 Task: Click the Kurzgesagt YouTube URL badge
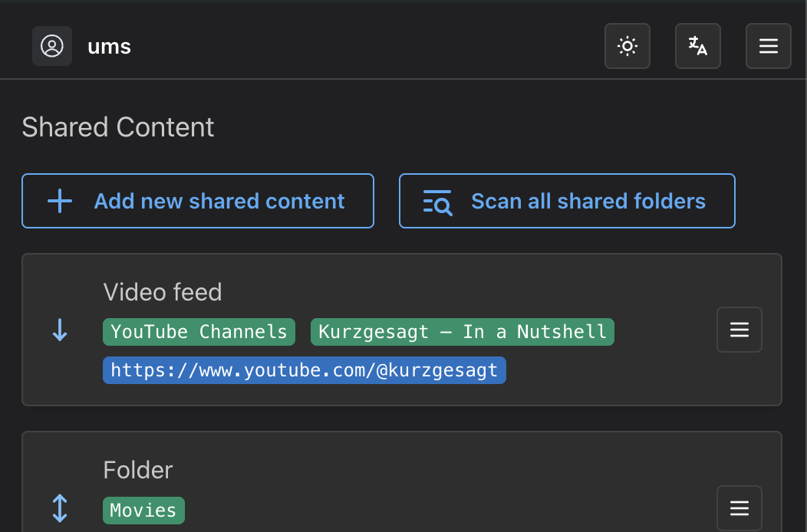[x=304, y=369]
